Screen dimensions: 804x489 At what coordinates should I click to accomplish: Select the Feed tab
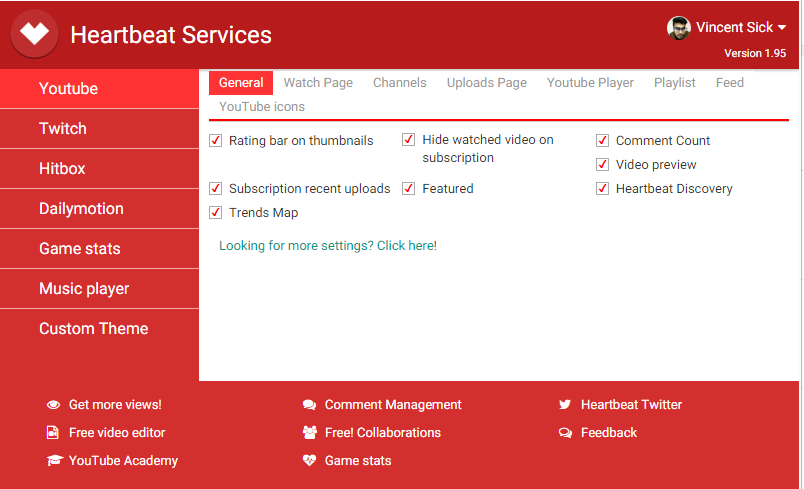[730, 83]
